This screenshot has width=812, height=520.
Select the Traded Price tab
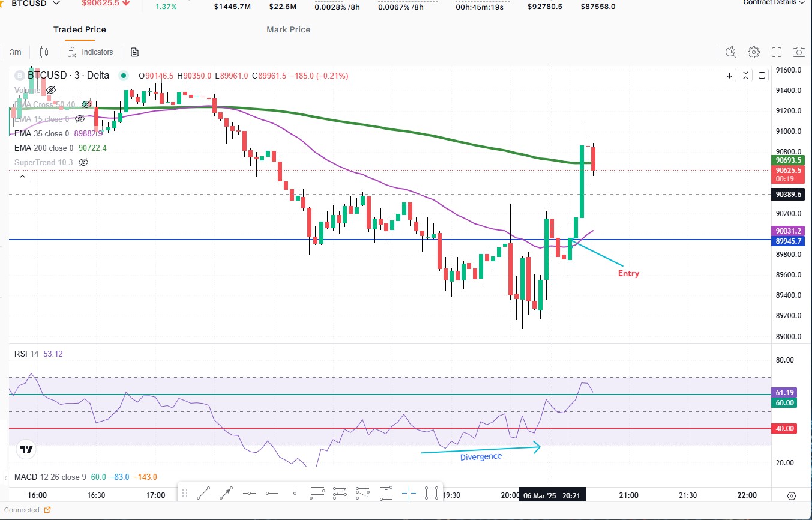(x=79, y=29)
